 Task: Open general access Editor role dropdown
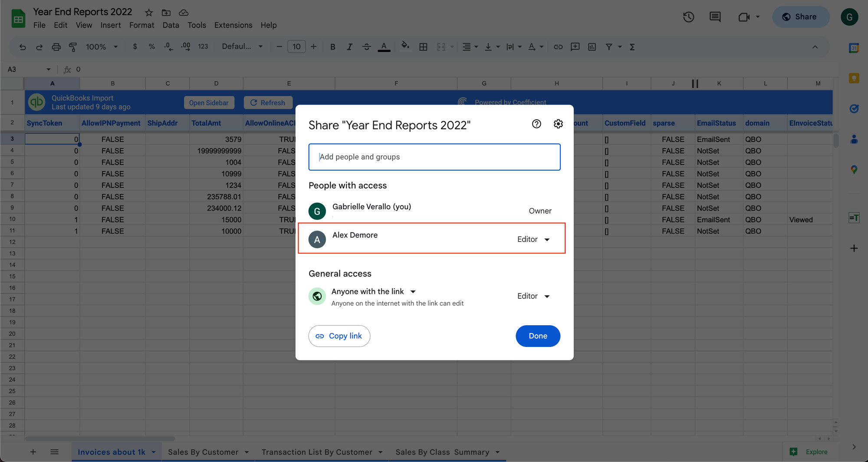pos(533,296)
